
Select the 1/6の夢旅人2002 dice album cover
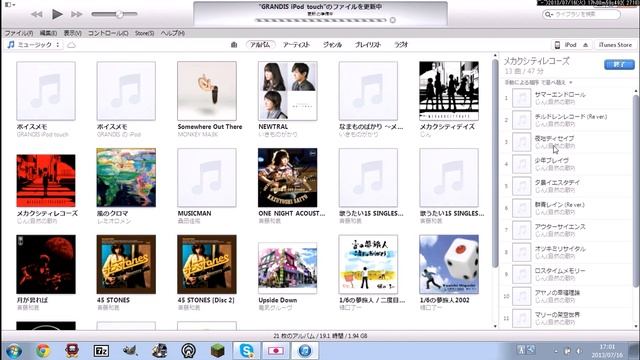tap(449, 264)
